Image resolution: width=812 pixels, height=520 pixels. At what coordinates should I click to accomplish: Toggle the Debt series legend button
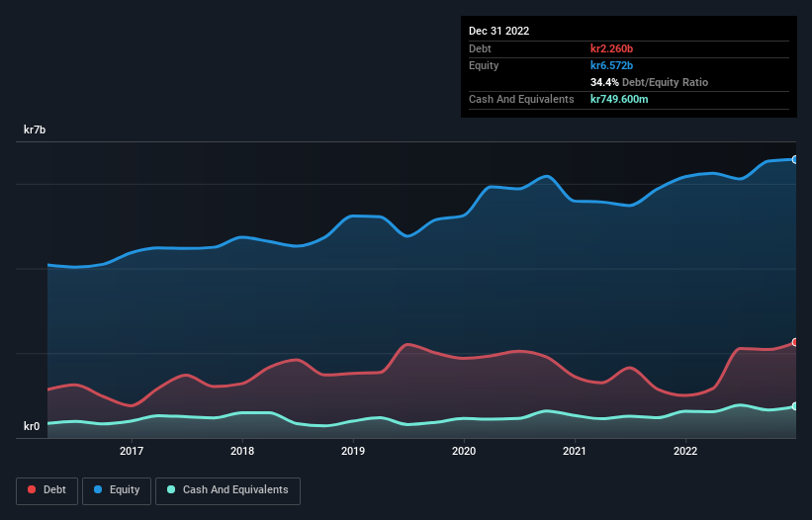pyautogui.click(x=47, y=490)
